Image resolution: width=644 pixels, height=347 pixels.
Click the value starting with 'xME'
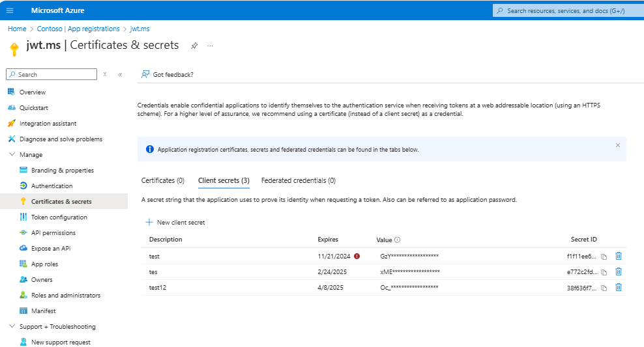click(410, 271)
